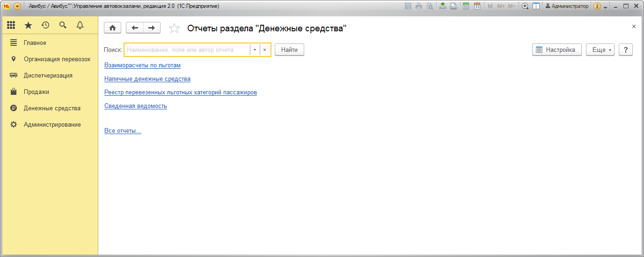The height and width of the screenshot is (257, 644).
Task: Open the Продажи section
Action: (36, 92)
